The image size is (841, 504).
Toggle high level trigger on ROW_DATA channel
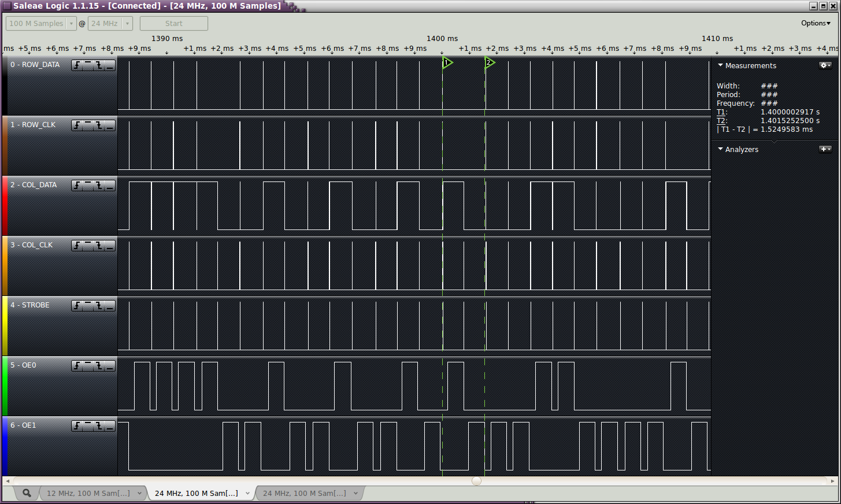(88, 65)
